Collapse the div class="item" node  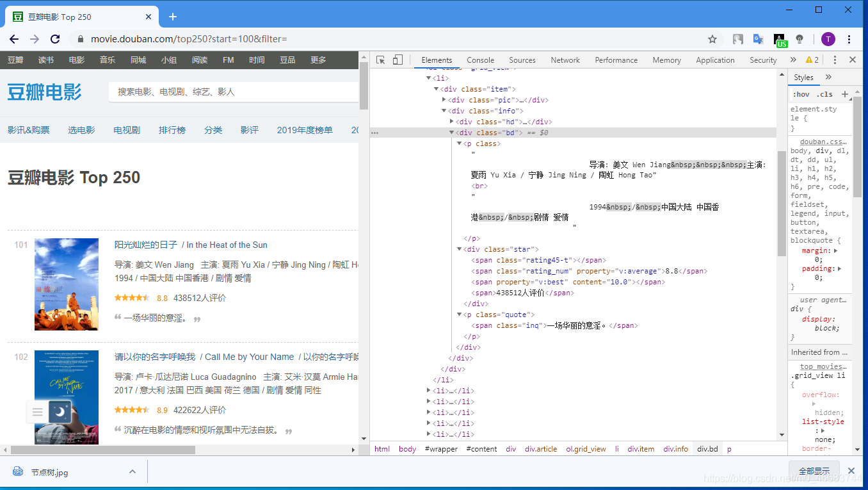pos(437,89)
